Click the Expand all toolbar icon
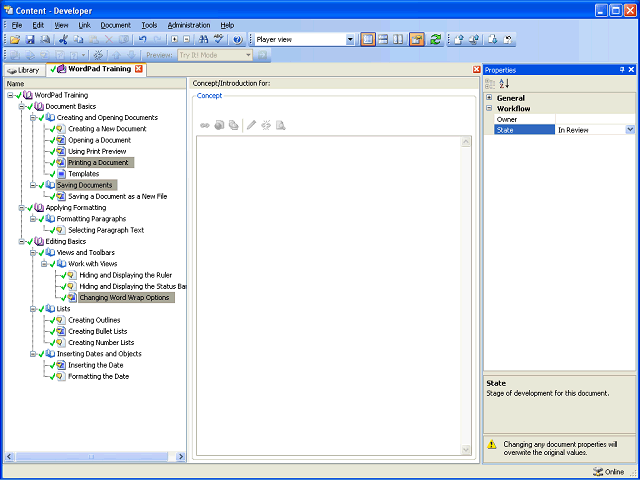Viewport: 640px width, 480px height. pos(174,40)
